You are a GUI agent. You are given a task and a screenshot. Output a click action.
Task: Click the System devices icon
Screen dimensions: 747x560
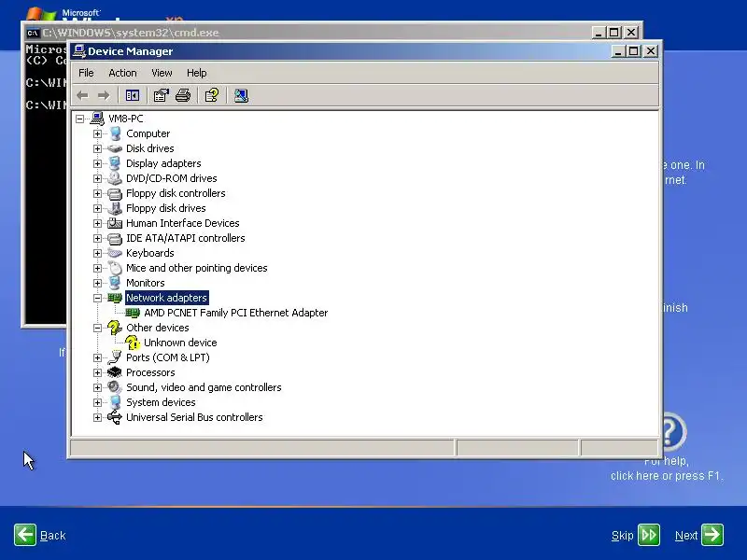click(x=115, y=402)
